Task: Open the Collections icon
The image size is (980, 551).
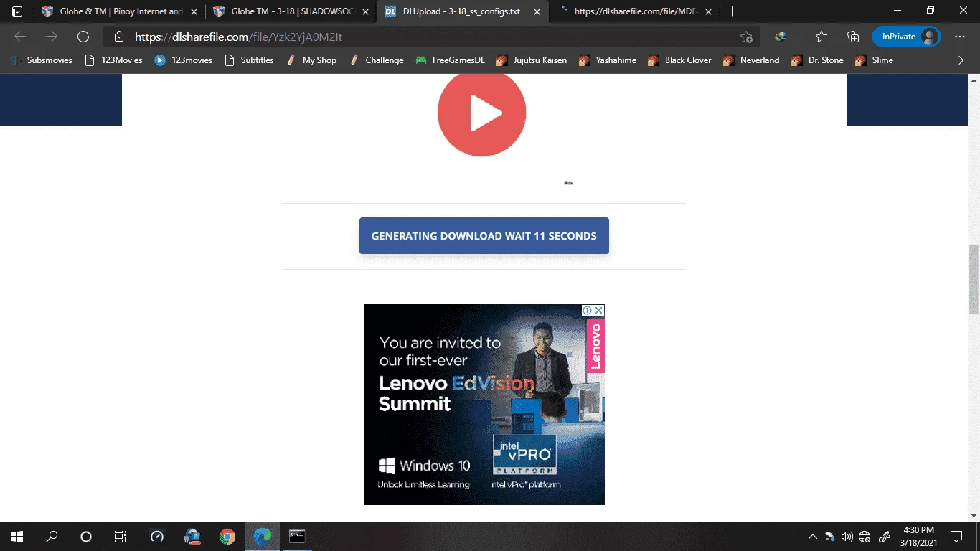Action: (853, 37)
